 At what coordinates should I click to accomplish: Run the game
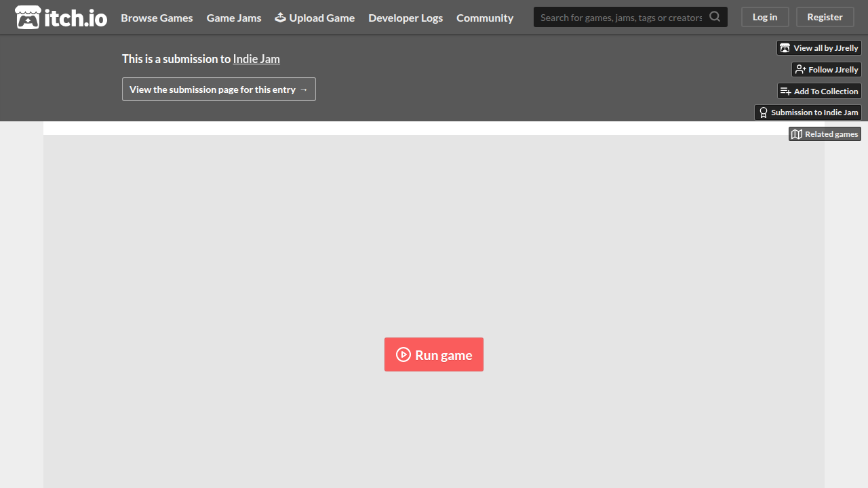click(434, 354)
